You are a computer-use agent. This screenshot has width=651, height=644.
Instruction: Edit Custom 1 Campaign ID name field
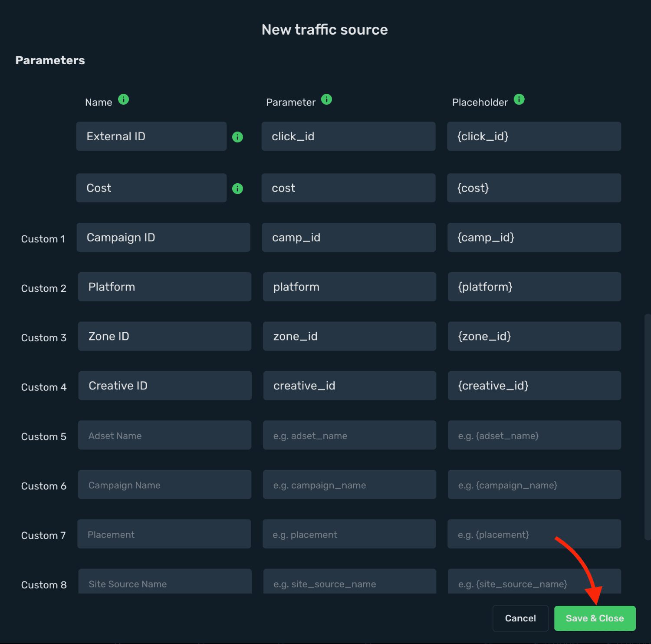point(164,238)
